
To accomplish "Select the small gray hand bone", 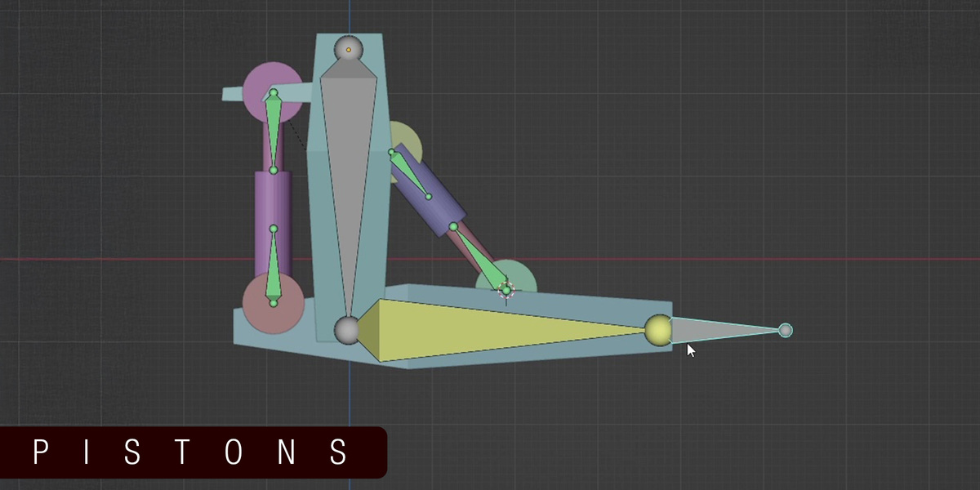I will (723, 330).
